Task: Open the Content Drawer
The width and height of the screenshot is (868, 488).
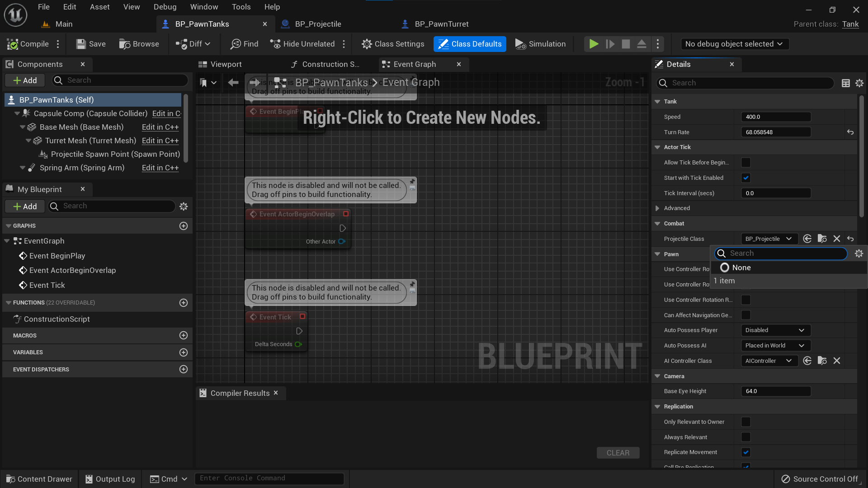Action: click(39, 479)
